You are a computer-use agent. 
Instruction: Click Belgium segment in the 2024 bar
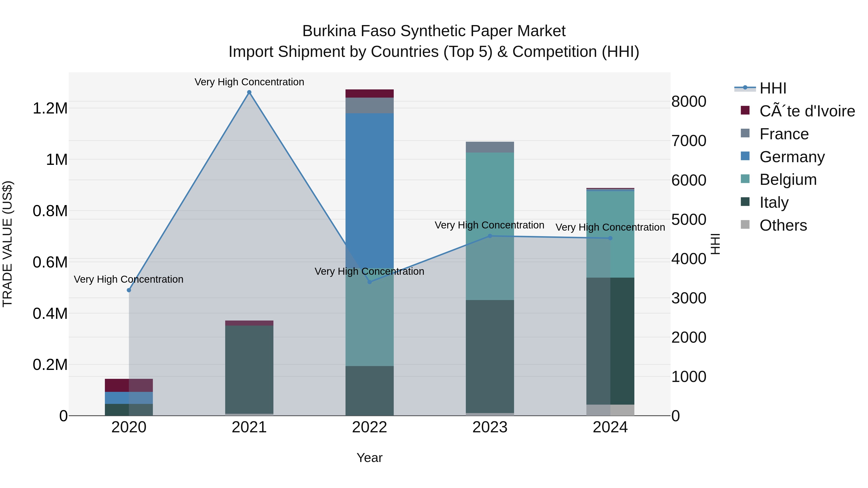tap(610, 234)
